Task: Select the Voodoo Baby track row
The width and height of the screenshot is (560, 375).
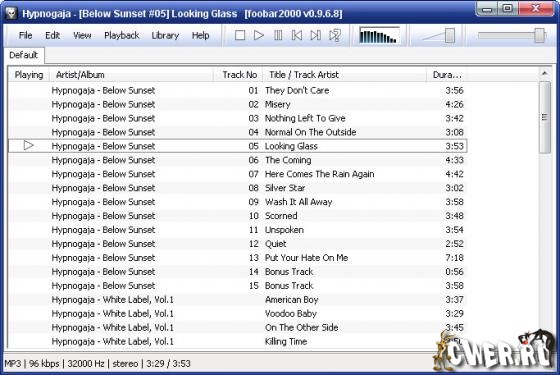Action: pyautogui.click(x=237, y=314)
